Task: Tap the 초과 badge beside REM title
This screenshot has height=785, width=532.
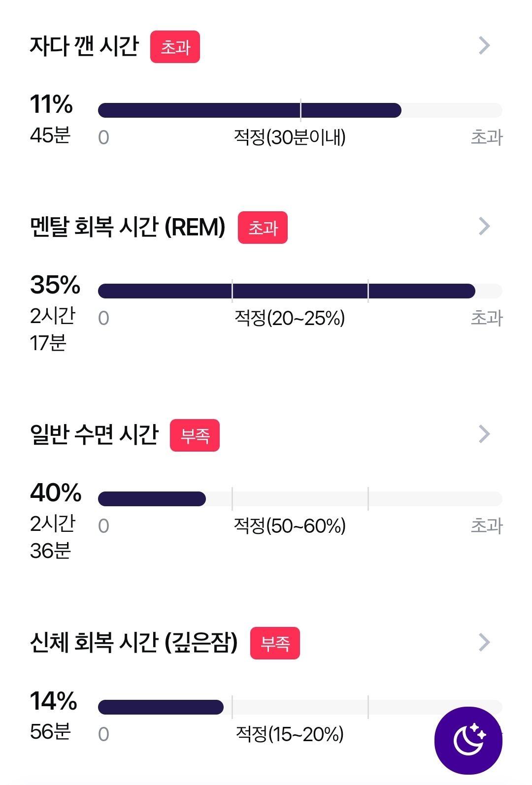Action: click(x=263, y=228)
